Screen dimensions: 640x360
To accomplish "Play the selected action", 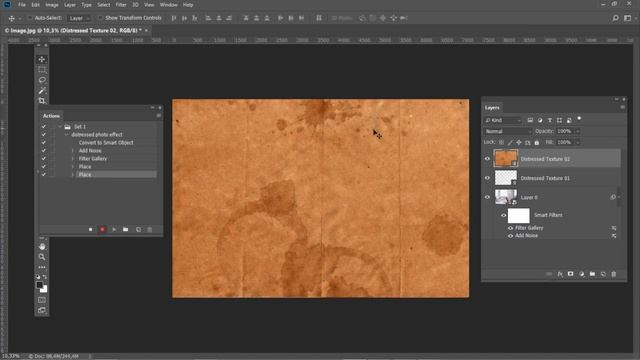I will [114, 229].
